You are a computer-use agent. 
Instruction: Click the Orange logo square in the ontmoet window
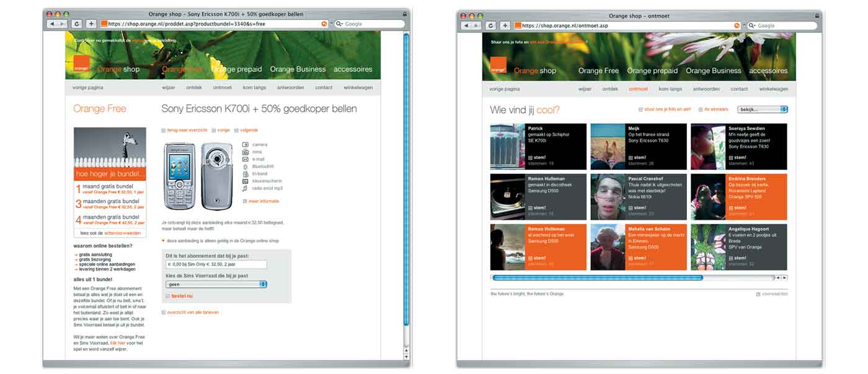[498, 66]
